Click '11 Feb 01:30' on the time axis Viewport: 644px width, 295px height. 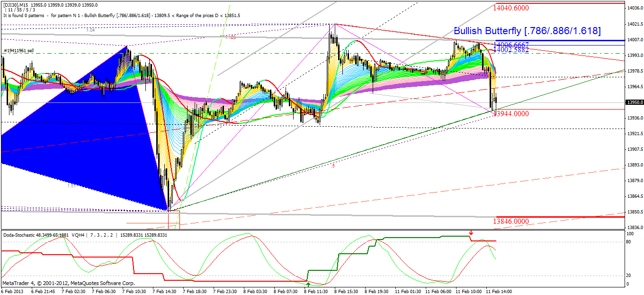(x=408, y=291)
